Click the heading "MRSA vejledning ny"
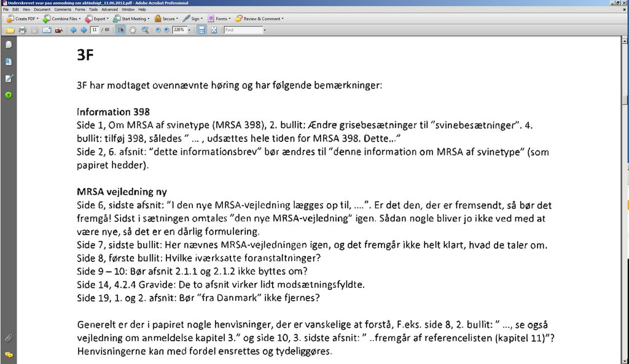The width and height of the screenshot is (629, 364). pyautogui.click(x=122, y=192)
